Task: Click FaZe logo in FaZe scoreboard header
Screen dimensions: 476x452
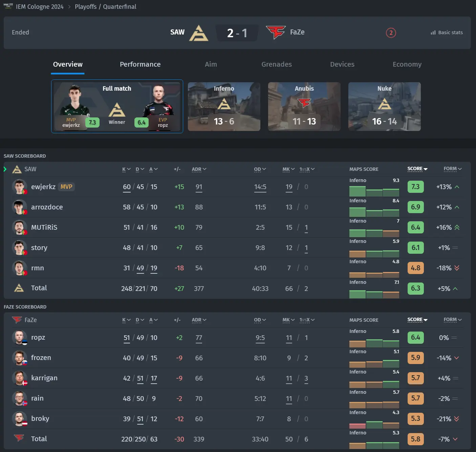Action: point(17,320)
